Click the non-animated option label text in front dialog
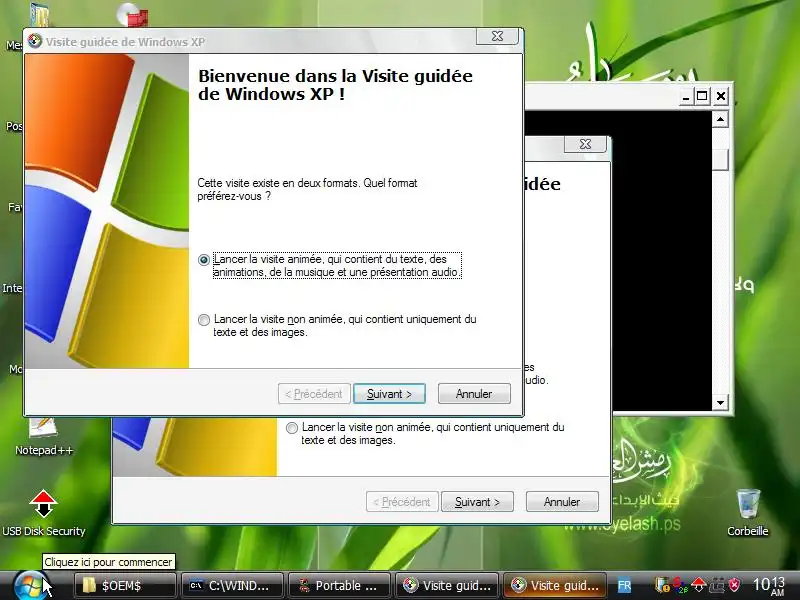800x600 pixels. pos(345,326)
